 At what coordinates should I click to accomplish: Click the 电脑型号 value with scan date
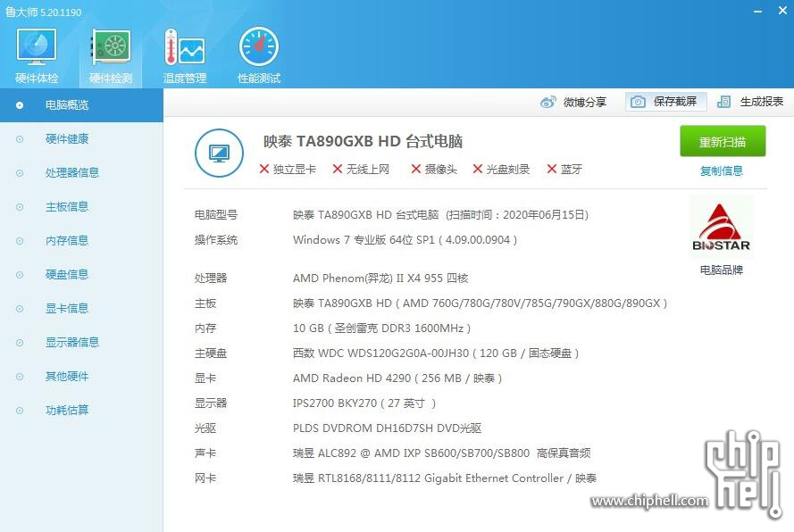tap(440, 215)
